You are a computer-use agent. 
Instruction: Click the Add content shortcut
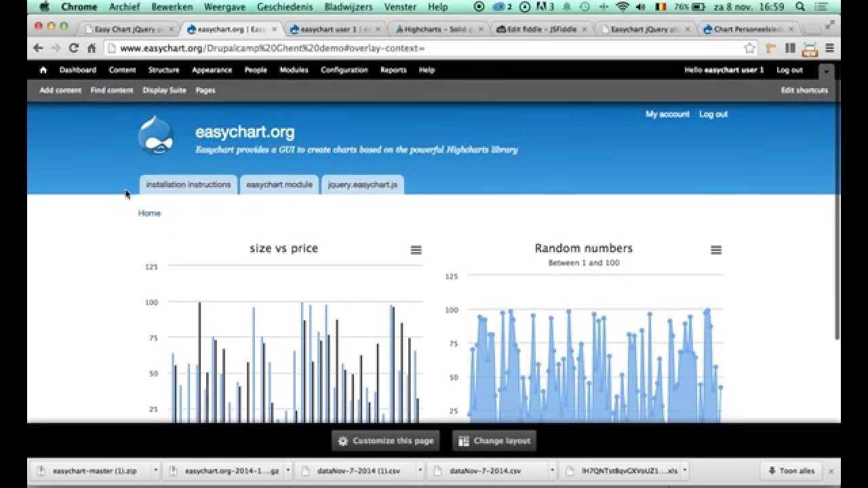click(x=60, y=90)
